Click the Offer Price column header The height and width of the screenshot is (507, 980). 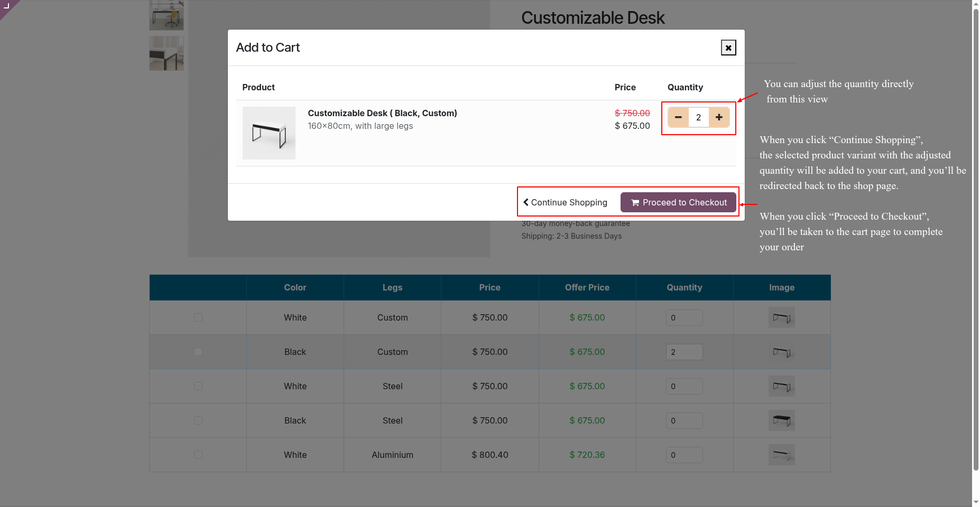tap(587, 287)
